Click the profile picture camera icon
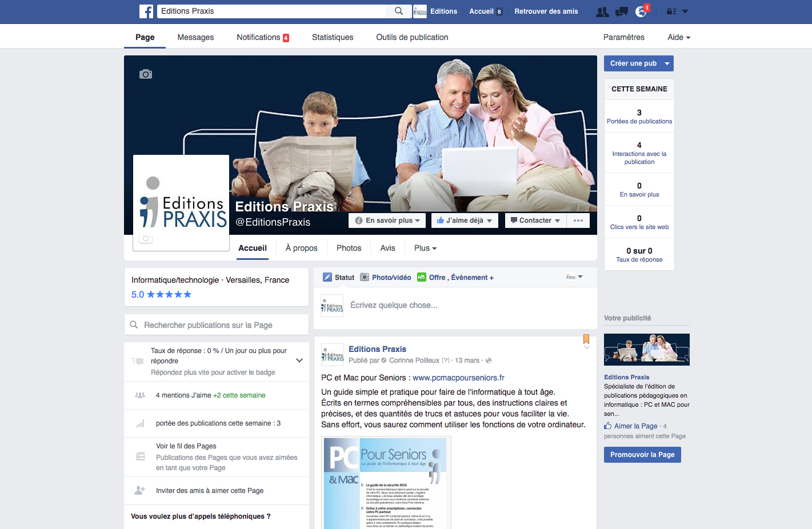 (x=146, y=238)
